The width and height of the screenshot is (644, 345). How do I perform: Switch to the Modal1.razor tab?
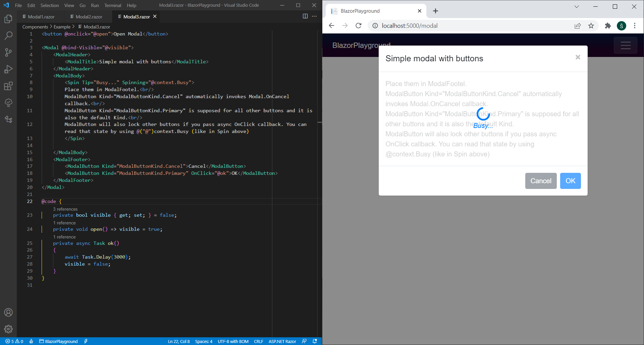38,17
